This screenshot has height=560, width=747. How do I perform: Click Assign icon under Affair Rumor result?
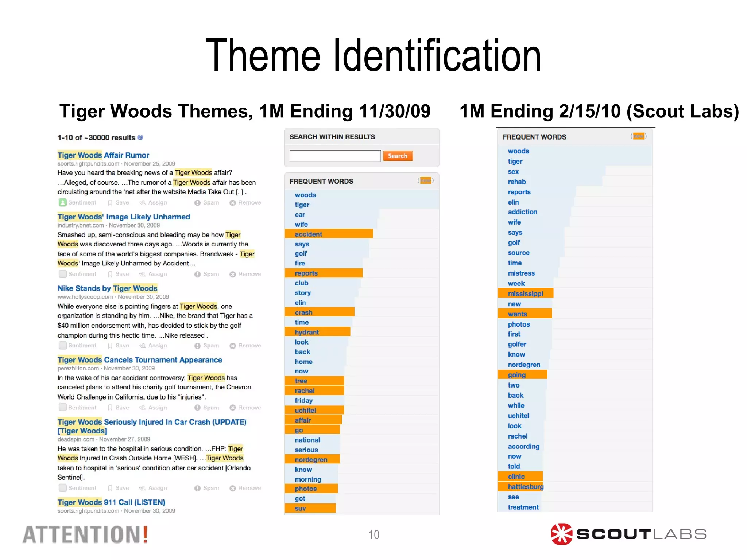(142, 203)
